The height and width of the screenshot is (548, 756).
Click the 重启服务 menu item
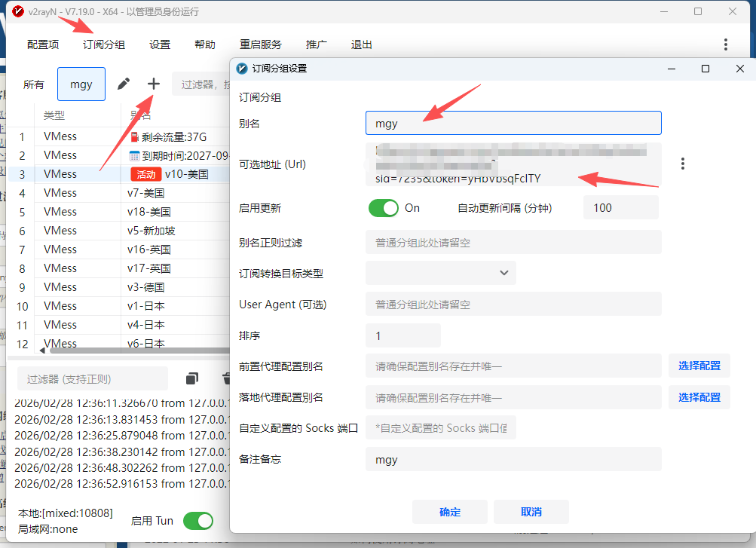coord(260,44)
